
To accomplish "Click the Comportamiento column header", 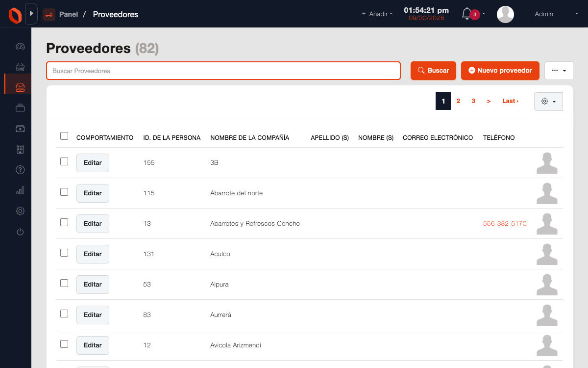I will 105,138.
